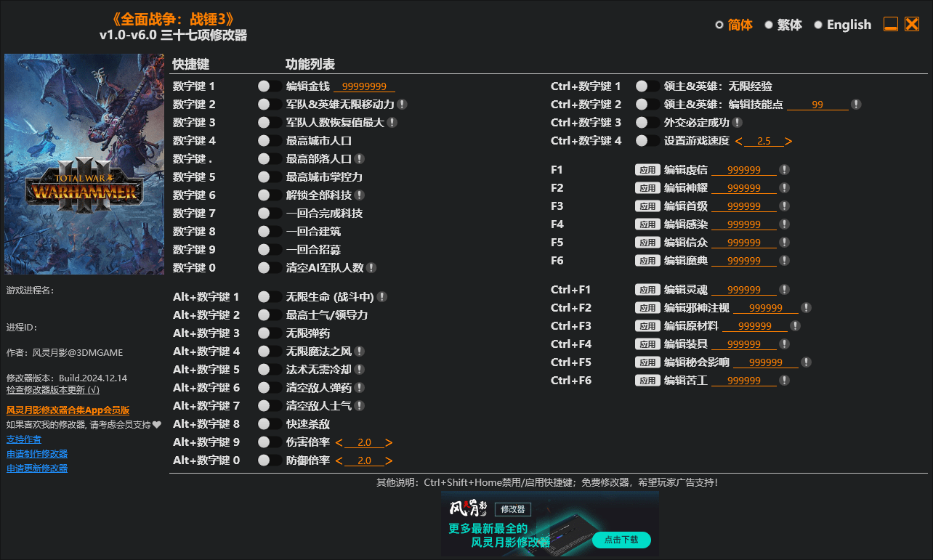Increase 设置游戏速度 value with right arrow
Screen dimensions: 933x560
click(788, 141)
